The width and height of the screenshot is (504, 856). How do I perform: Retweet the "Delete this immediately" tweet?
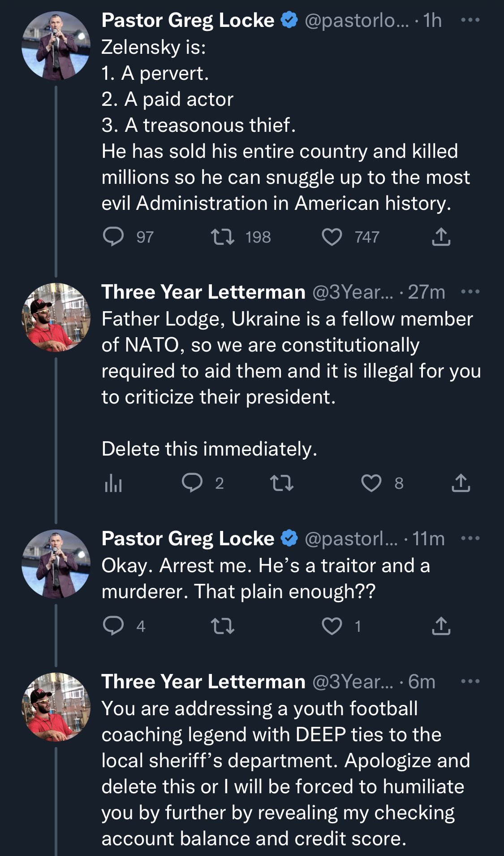point(282,483)
